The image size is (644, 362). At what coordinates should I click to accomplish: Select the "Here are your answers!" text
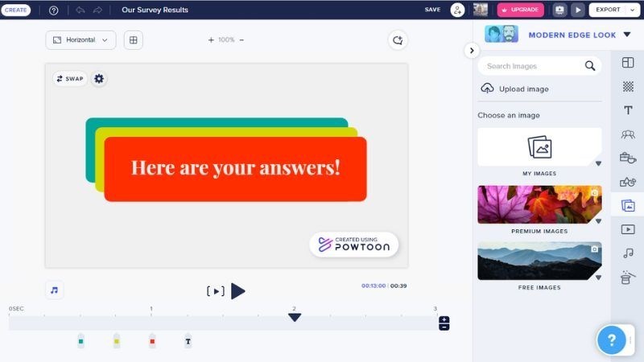(235, 168)
